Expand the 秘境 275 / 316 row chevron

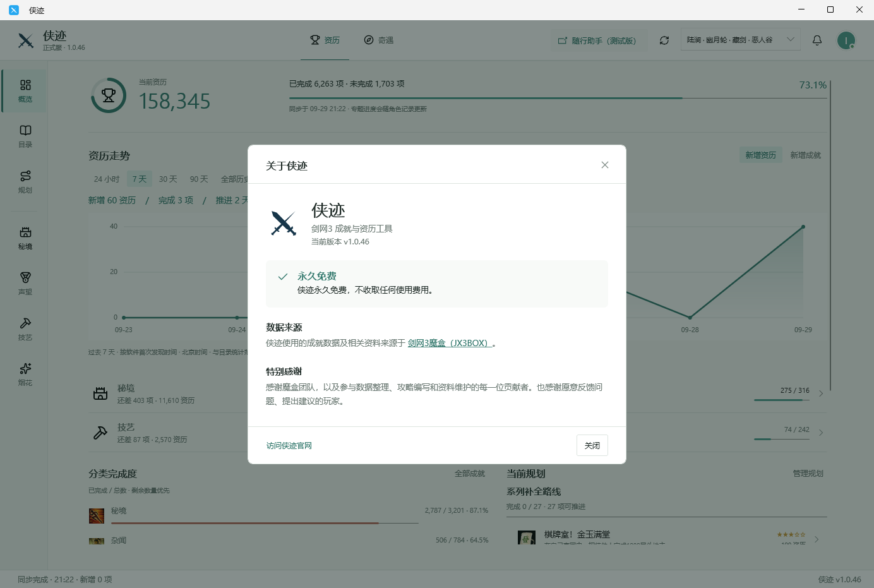point(821,393)
